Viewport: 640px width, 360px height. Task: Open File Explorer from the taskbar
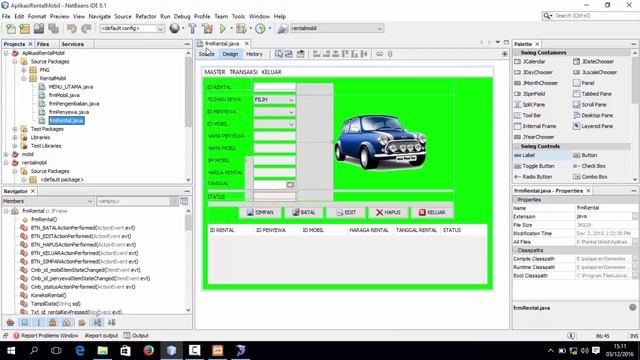pos(102,350)
